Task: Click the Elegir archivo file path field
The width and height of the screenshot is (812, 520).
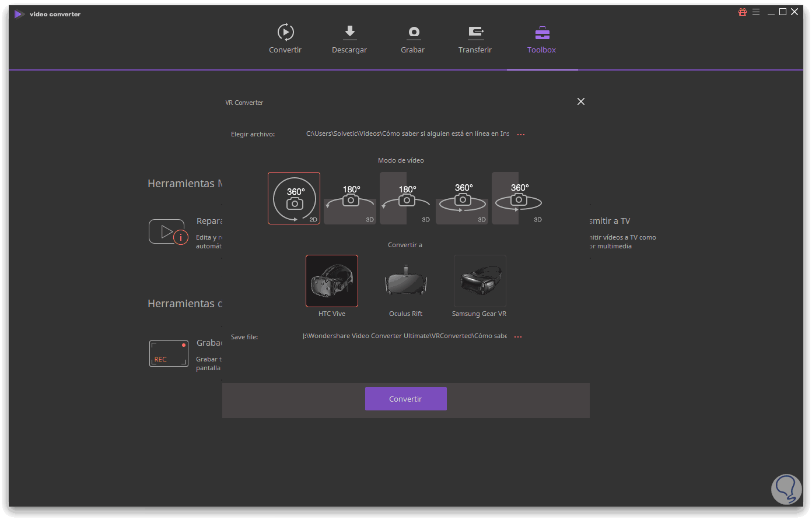Action: coord(407,134)
